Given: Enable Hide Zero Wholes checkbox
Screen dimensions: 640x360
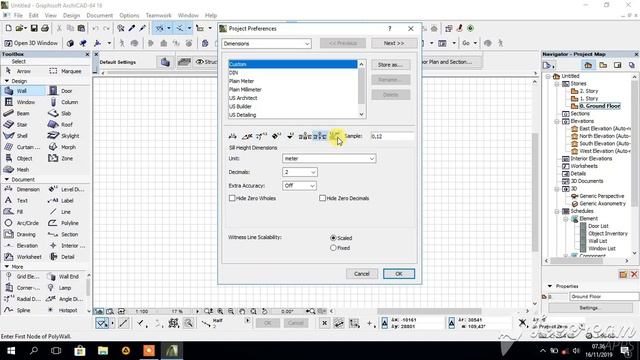Looking at the screenshot, I should coord(232,198).
